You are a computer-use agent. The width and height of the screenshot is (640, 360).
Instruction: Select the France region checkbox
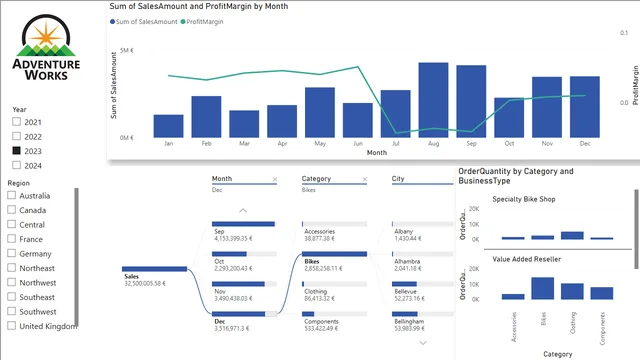click(x=11, y=238)
